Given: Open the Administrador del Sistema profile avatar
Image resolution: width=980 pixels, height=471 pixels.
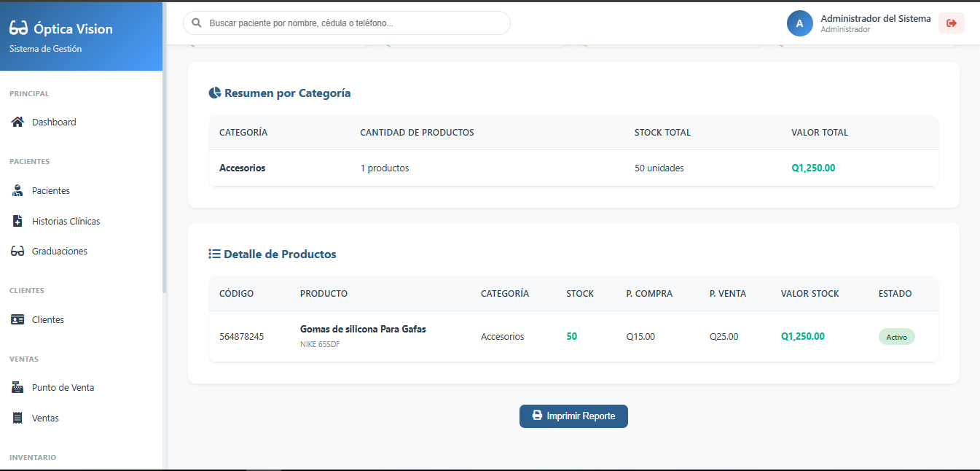Looking at the screenshot, I should point(799,23).
